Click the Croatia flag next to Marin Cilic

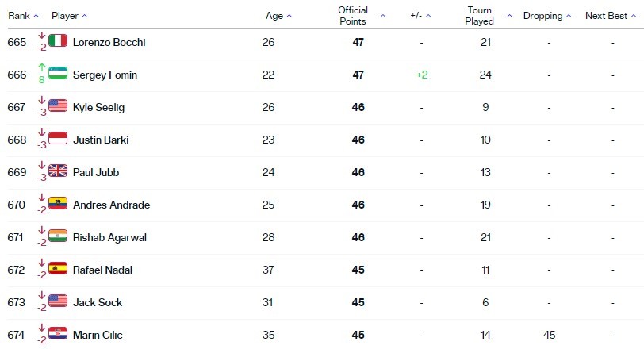(x=58, y=333)
